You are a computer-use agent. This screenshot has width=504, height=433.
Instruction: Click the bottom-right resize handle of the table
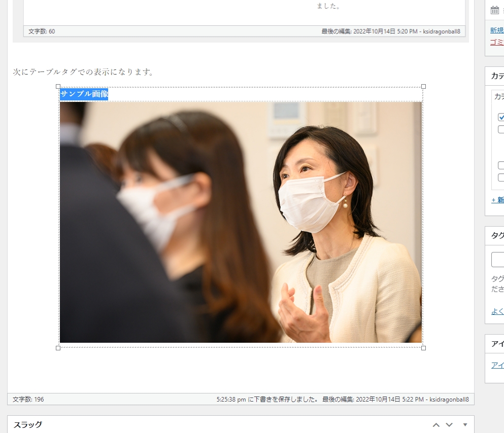(x=424, y=348)
